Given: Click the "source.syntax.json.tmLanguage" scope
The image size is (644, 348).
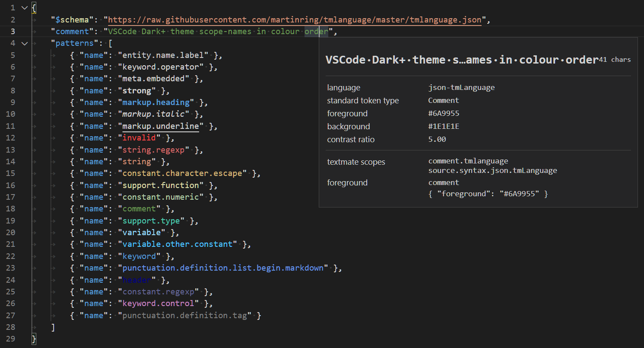Looking at the screenshot, I should click(x=492, y=170).
